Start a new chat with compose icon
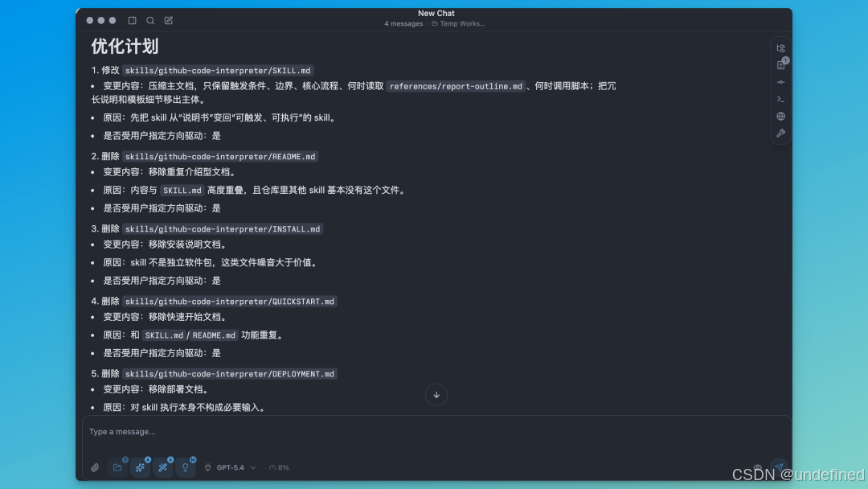Screen dimensions: 868x489 [169, 20]
